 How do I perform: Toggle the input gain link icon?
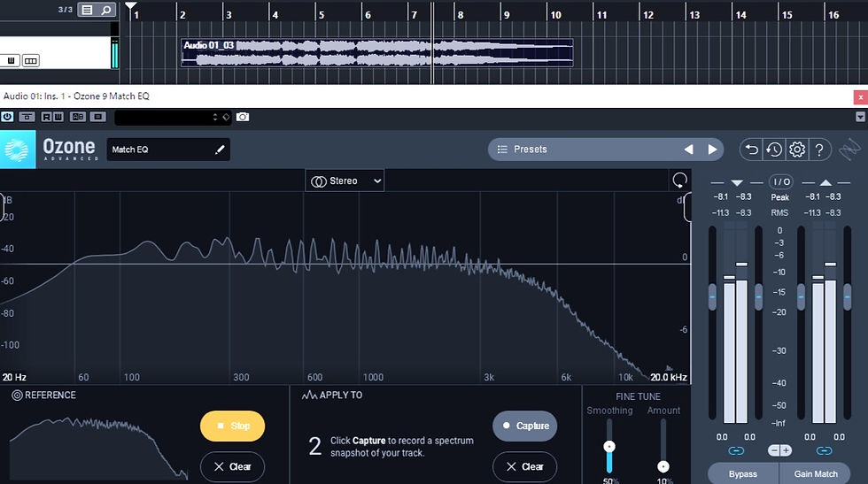(x=736, y=450)
